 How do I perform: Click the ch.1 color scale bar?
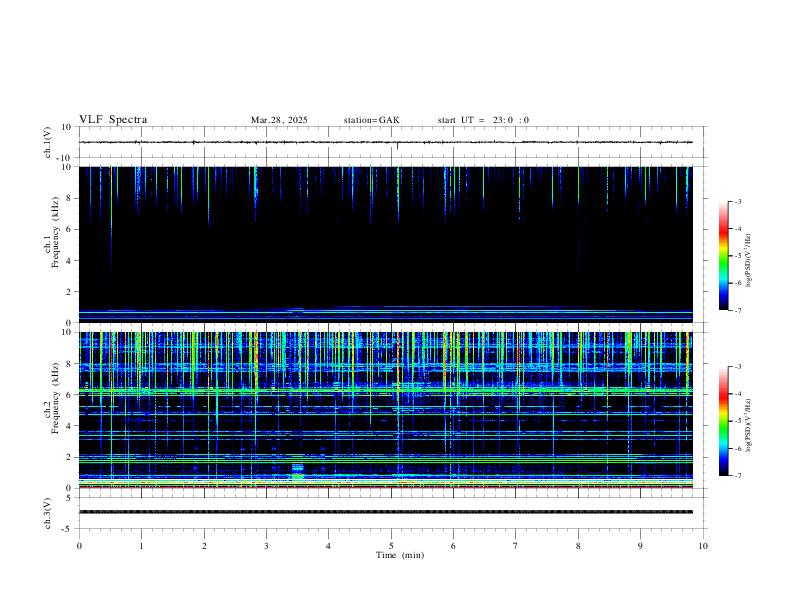(x=723, y=256)
